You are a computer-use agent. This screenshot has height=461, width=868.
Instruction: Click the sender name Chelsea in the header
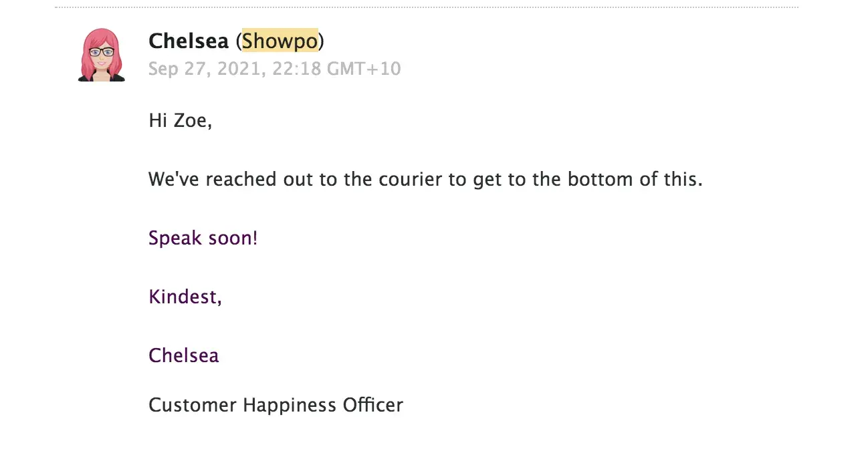pyautogui.click(x=189, y=41)
